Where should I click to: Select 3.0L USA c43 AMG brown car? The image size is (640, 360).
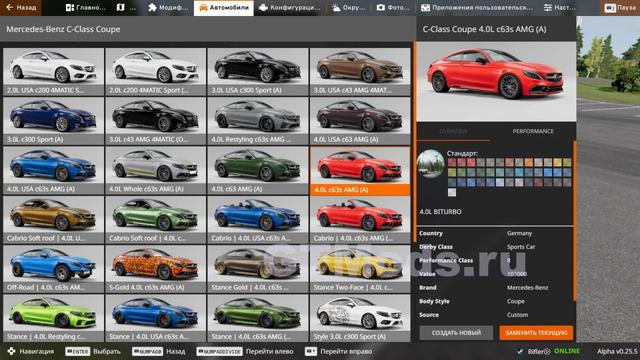pyautogui.click(x=360, y=72)
